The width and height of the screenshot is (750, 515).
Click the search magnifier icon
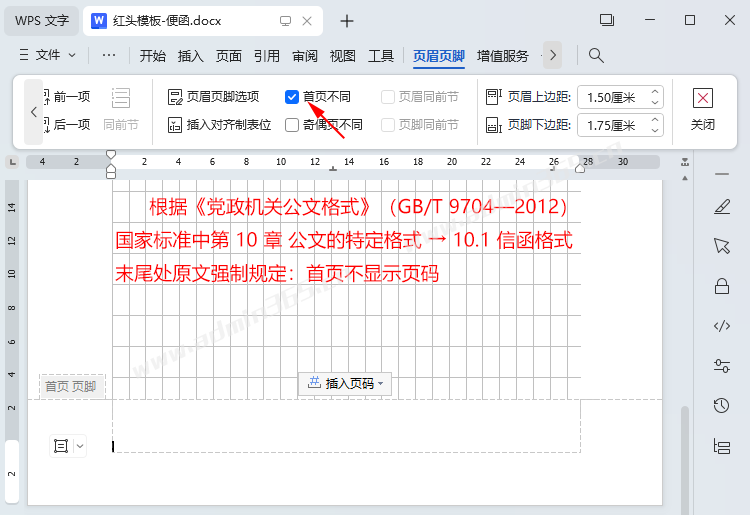[x=596, y=55]
